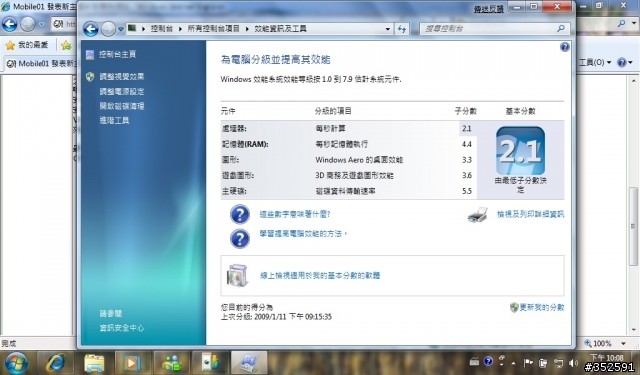Click the Control Panel back arrow button

(x=91, y=29)
